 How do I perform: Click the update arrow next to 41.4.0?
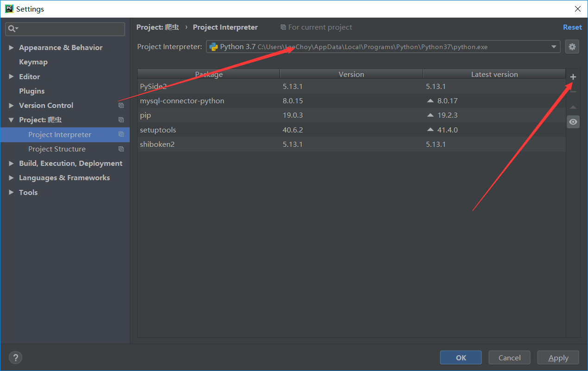430,130
